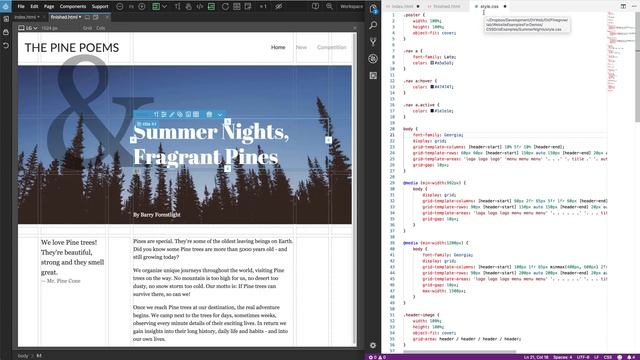Switch to finished.html tab in VS Code
The width and height of the screenshot is (640, 360).
pyautogui.click(x=447, y=7)
